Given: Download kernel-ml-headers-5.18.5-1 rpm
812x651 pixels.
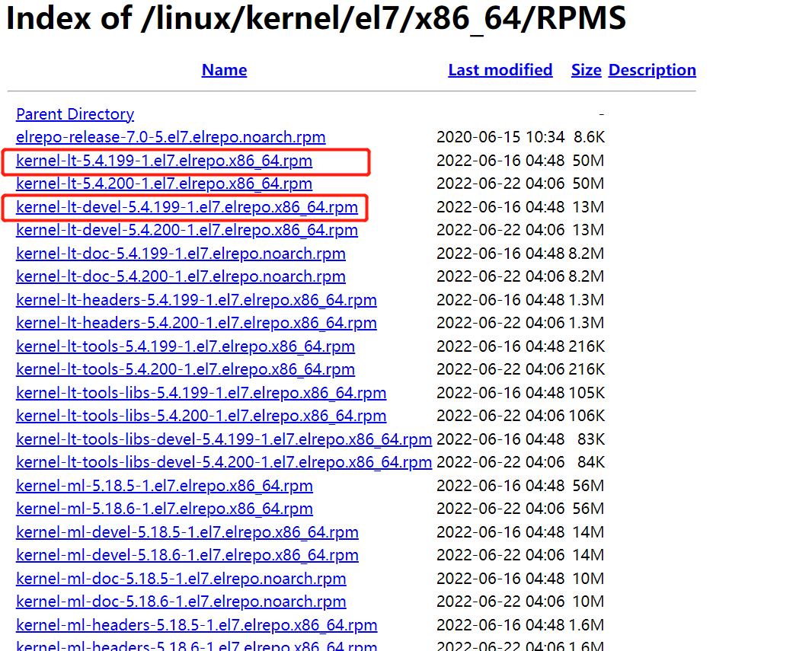Looking at the screenshot, I should pos(197,625).
